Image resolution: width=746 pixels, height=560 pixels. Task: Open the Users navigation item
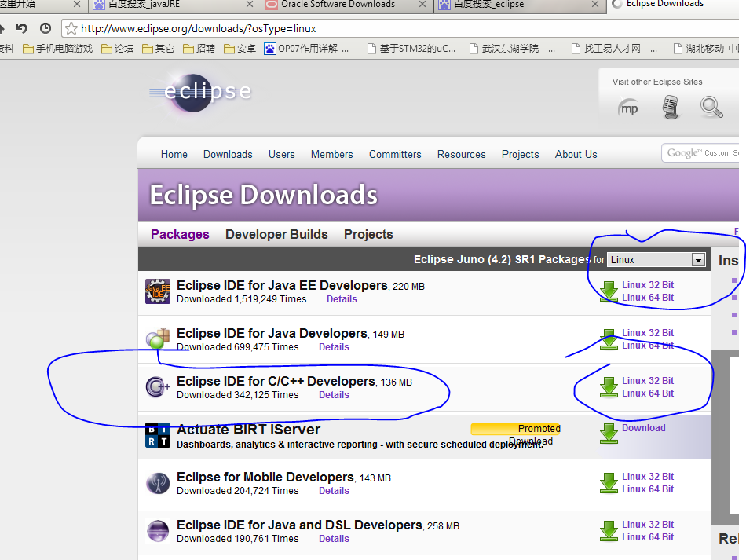(x=282, y=154)
